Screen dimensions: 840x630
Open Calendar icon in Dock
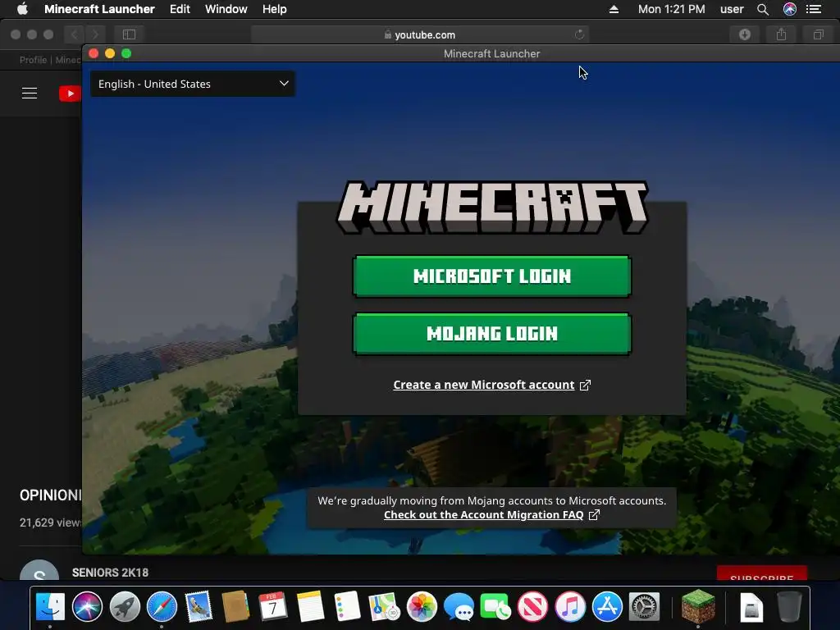coord(273,607)
